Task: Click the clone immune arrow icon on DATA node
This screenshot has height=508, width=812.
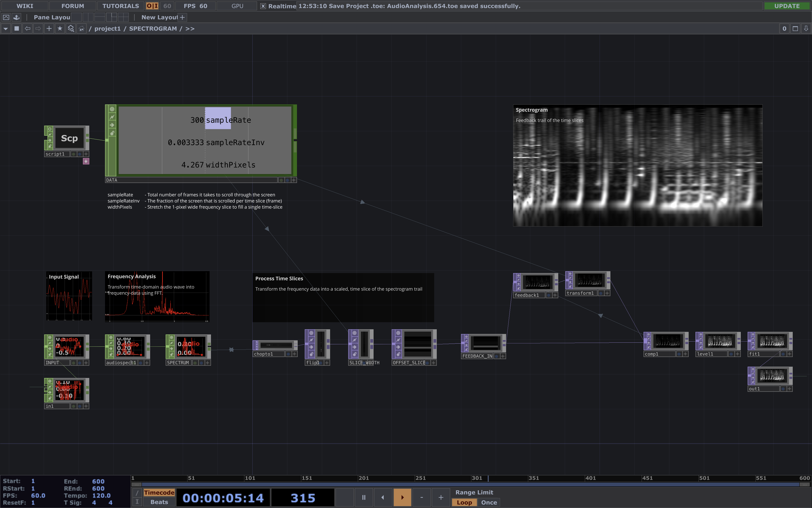Action: (112, 125)
